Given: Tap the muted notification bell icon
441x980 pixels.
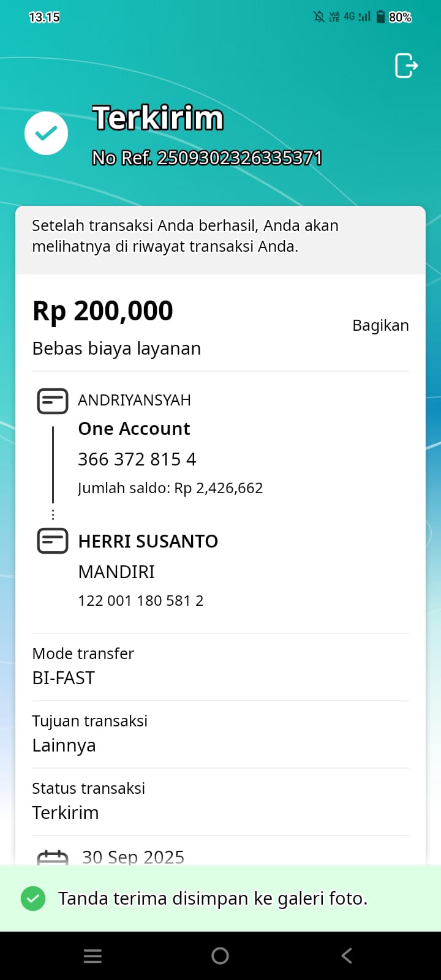Looking at the screenshot, I should point(319,17).
